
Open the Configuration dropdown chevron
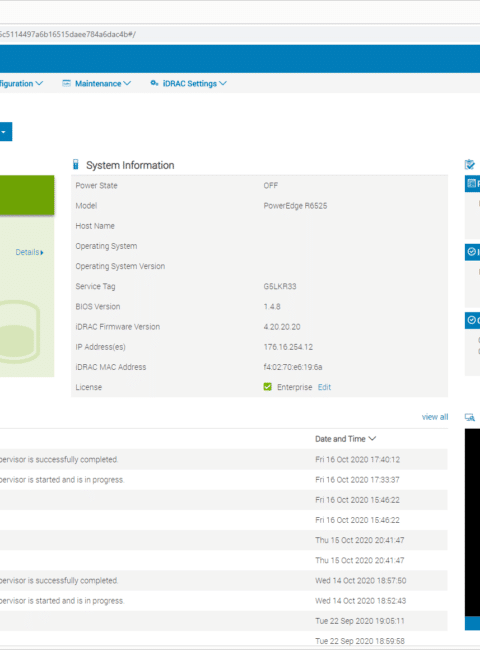39,83
